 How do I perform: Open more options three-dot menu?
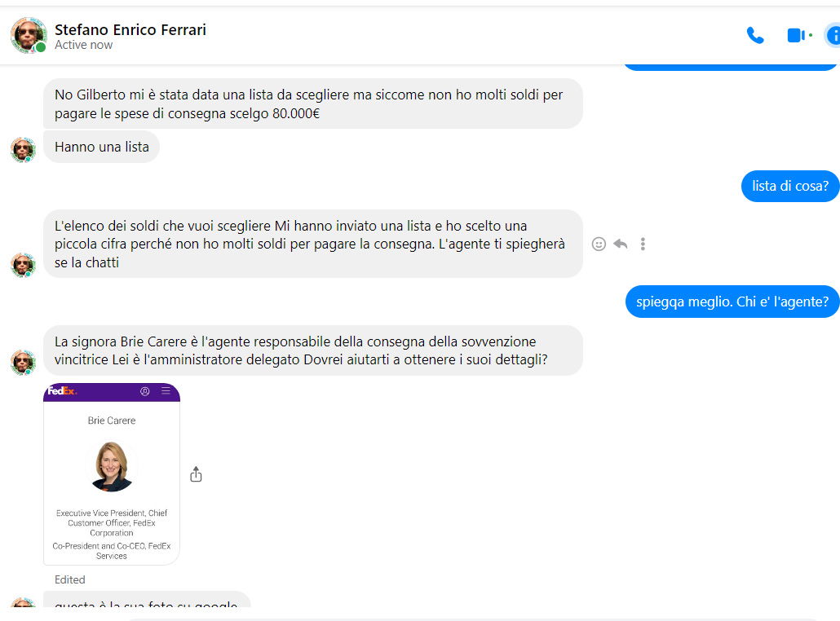point(643,244)
